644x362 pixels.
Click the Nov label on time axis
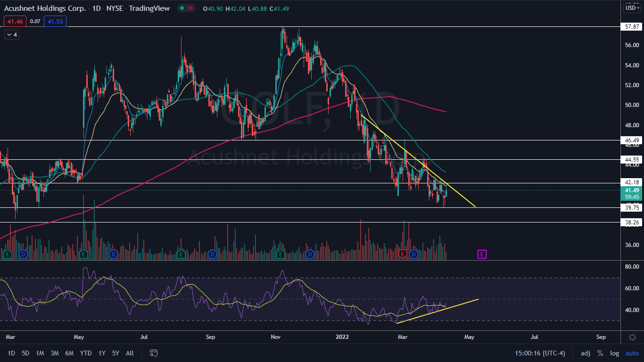[276, 337]
